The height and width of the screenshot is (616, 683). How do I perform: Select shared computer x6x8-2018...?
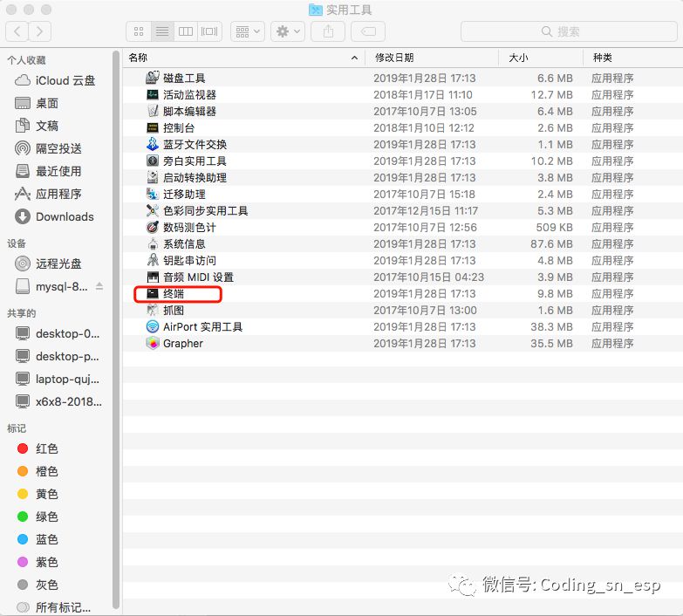coord(58,401)
